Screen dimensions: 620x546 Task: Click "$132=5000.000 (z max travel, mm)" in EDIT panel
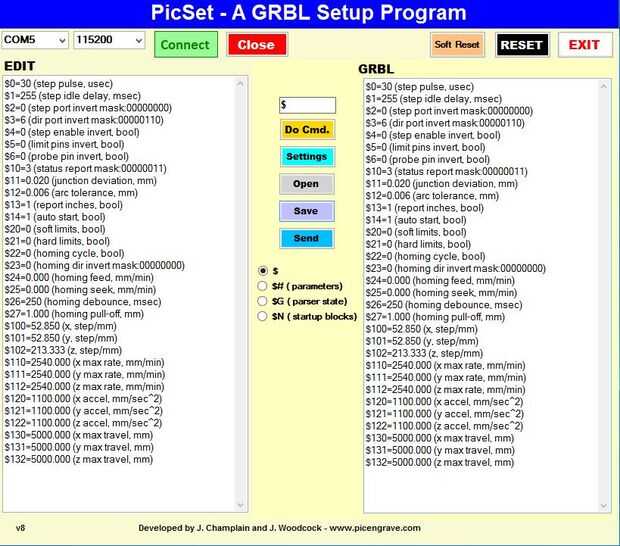79,460
